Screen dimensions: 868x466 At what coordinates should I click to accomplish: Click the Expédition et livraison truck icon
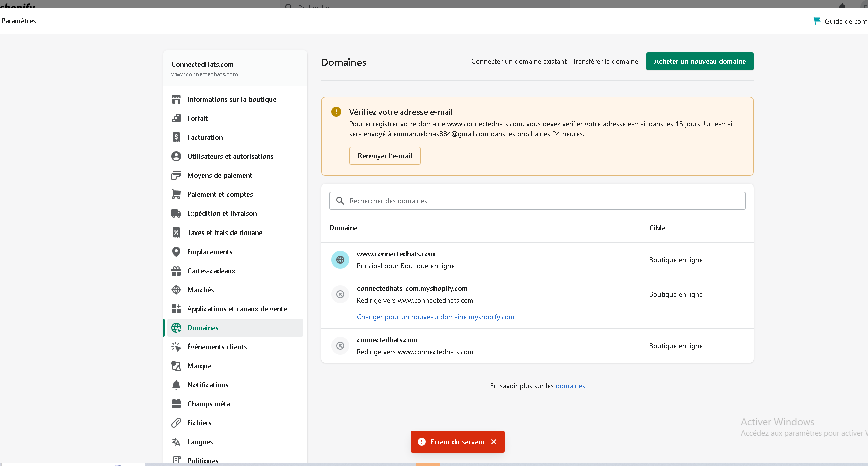(x=176, y=213)
